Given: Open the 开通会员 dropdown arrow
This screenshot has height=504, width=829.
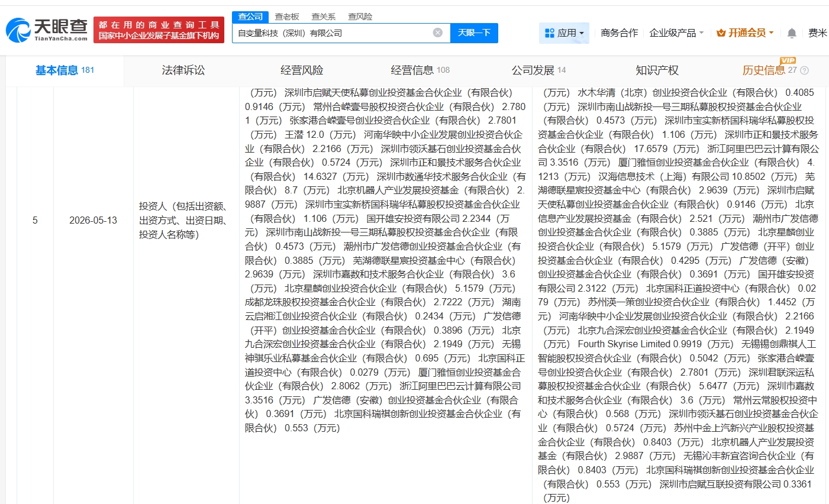Looking at the screenshot, I should click(771, 33).
